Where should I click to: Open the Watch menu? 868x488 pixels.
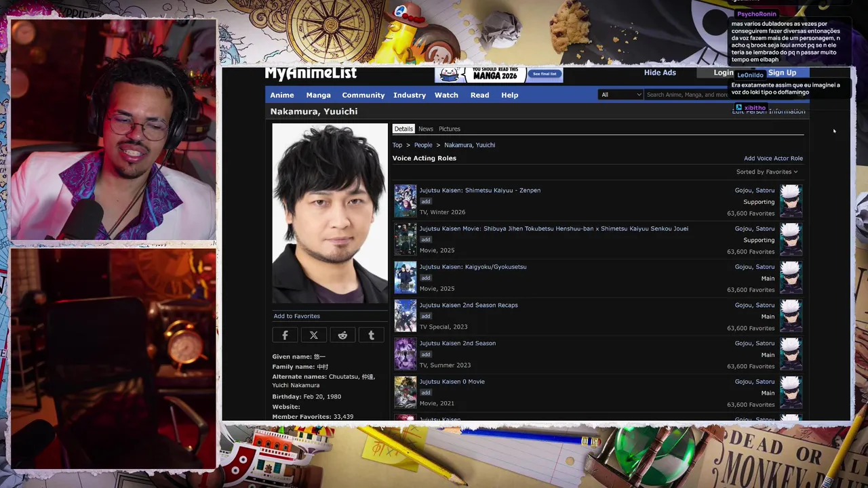pos(446,95)
